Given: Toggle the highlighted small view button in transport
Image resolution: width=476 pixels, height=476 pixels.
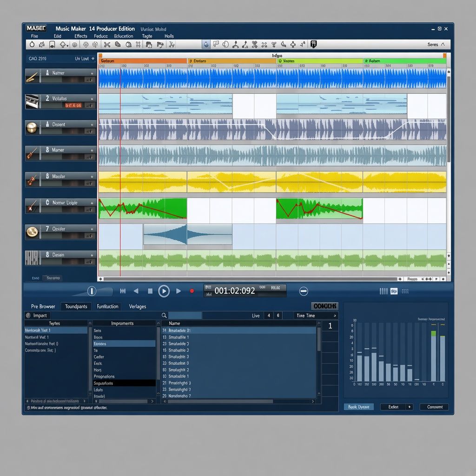Looking at the screenshot, I should pos(394,291).
